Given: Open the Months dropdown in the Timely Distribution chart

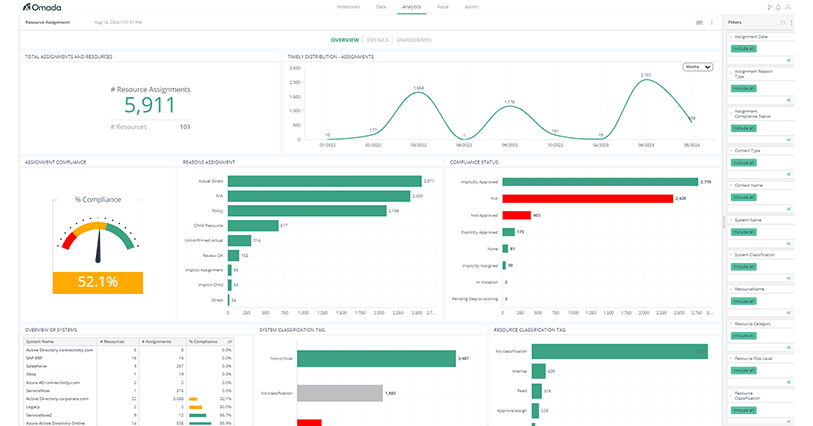Looking at the screenshot, I should tap(698, 67).
